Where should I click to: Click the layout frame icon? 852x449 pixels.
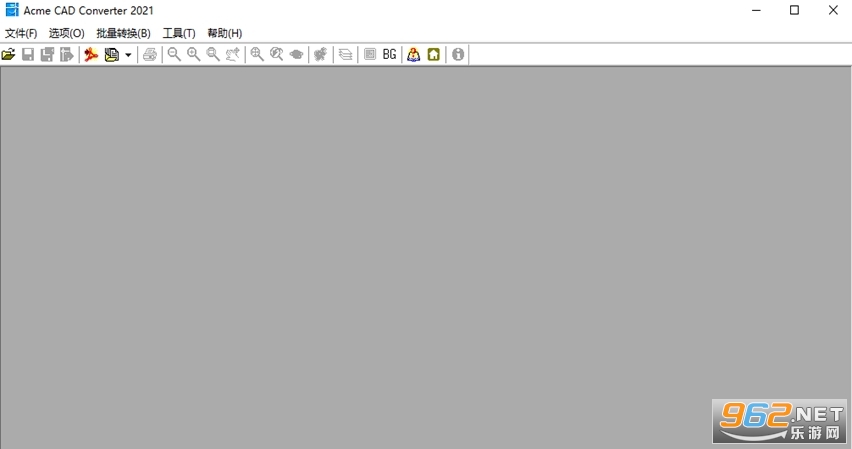(x=370, y=54)
